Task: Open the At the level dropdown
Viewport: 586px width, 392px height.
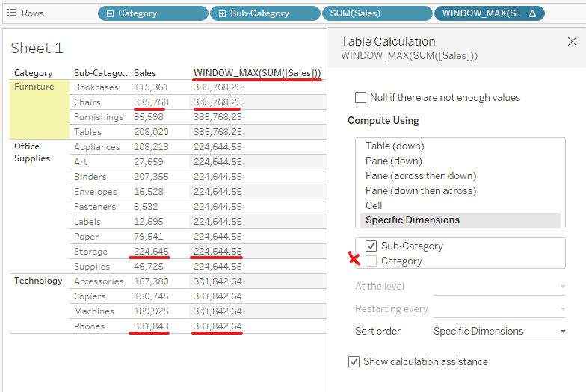Action: pyautogui.click(x=499, y=286)
